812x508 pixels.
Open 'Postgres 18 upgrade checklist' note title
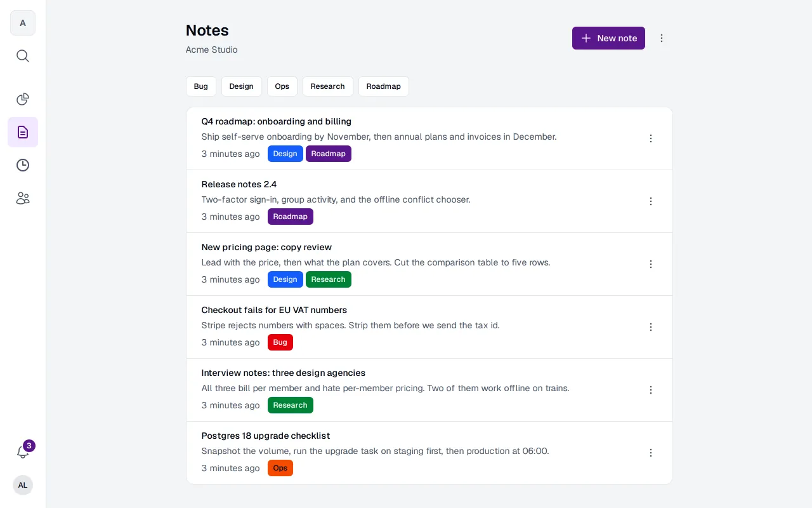(x=266, y=436)
